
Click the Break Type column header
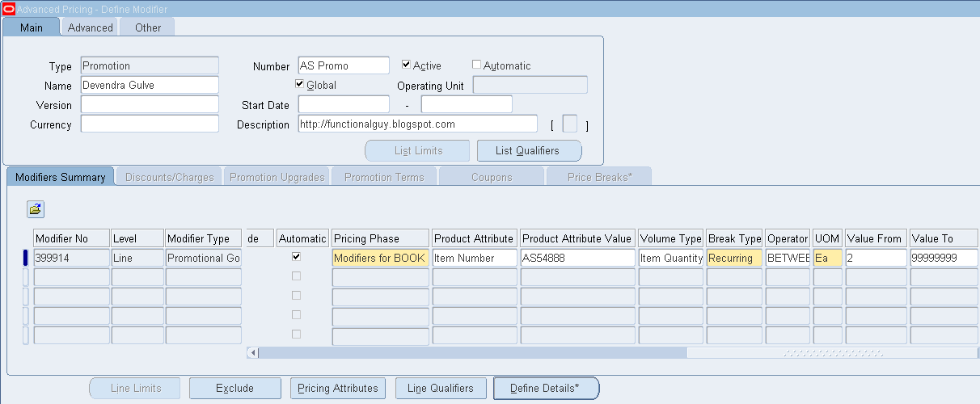(x=734, y=238)
